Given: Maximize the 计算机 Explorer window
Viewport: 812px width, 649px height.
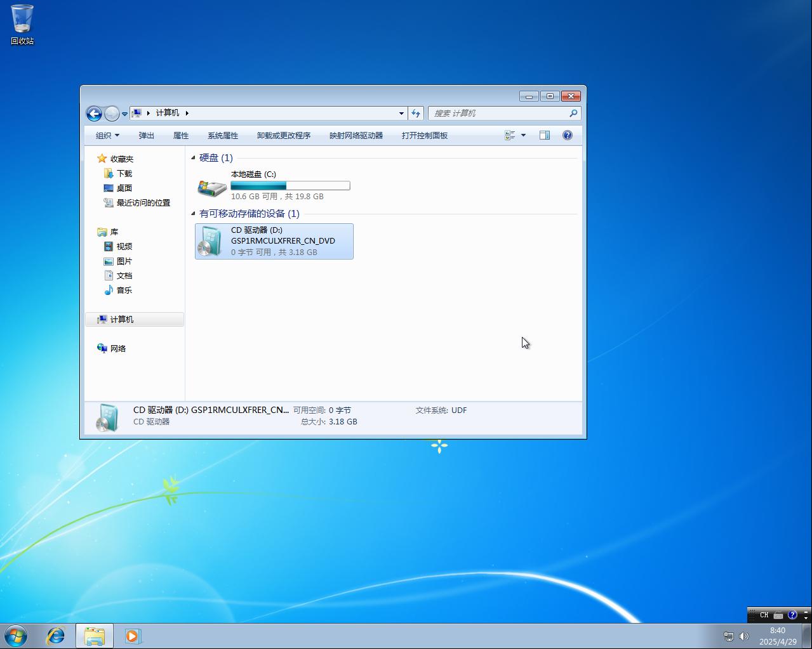Looking at the screenshot, I should click(x=550, y=96).
